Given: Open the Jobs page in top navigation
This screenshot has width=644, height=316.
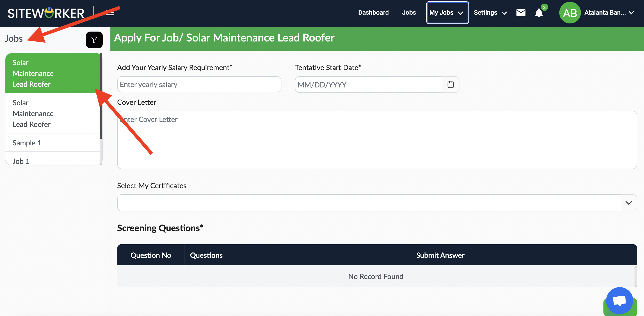Looking at the screenshot, I should 409,12.
